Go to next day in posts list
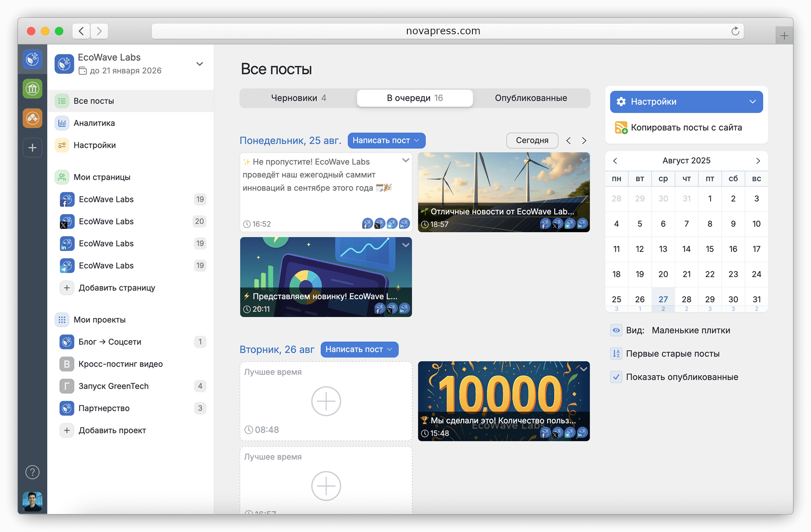This screenshot has height=532, width=811. [x=584, y=141]
